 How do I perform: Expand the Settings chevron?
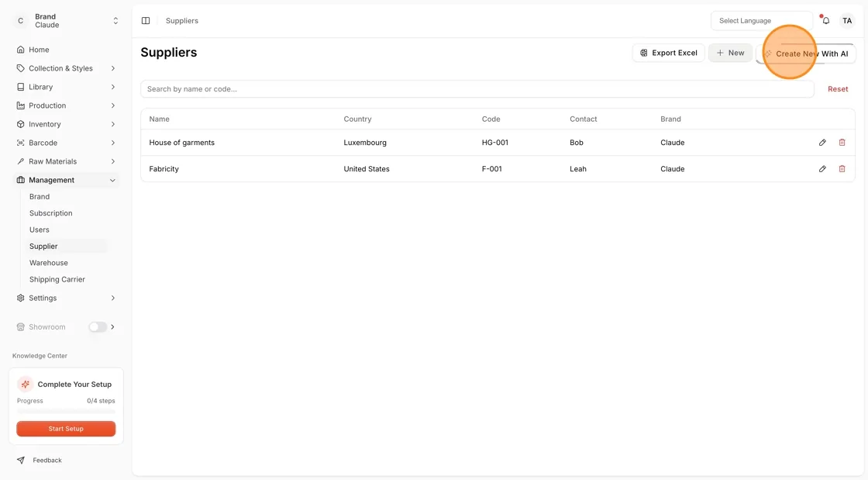(113, 298)
